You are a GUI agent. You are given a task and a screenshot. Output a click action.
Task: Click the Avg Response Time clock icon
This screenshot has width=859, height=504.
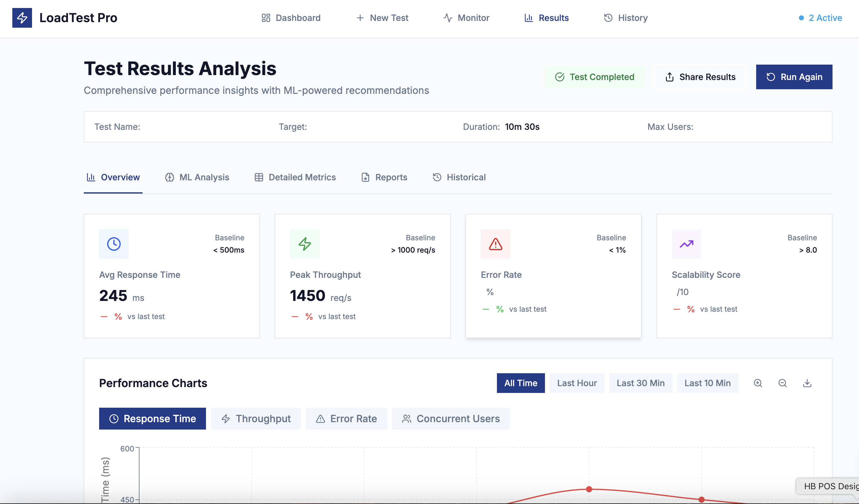114,244
